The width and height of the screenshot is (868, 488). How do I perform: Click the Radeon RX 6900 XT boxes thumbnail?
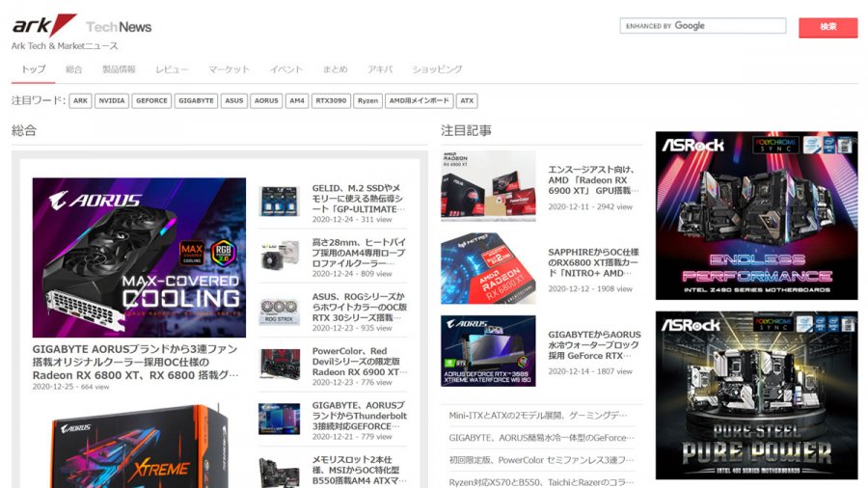pyautogui.click(x=488, y=186)
